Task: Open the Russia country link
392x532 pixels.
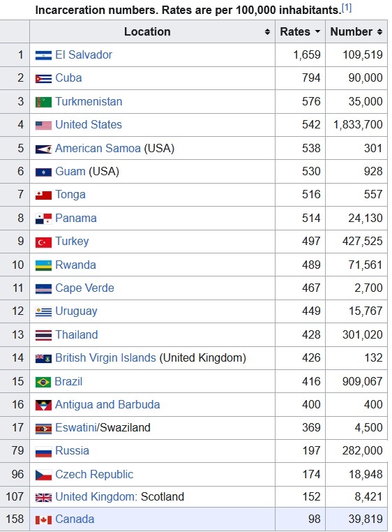Action: pyautogui.click(x=73, y=450)
